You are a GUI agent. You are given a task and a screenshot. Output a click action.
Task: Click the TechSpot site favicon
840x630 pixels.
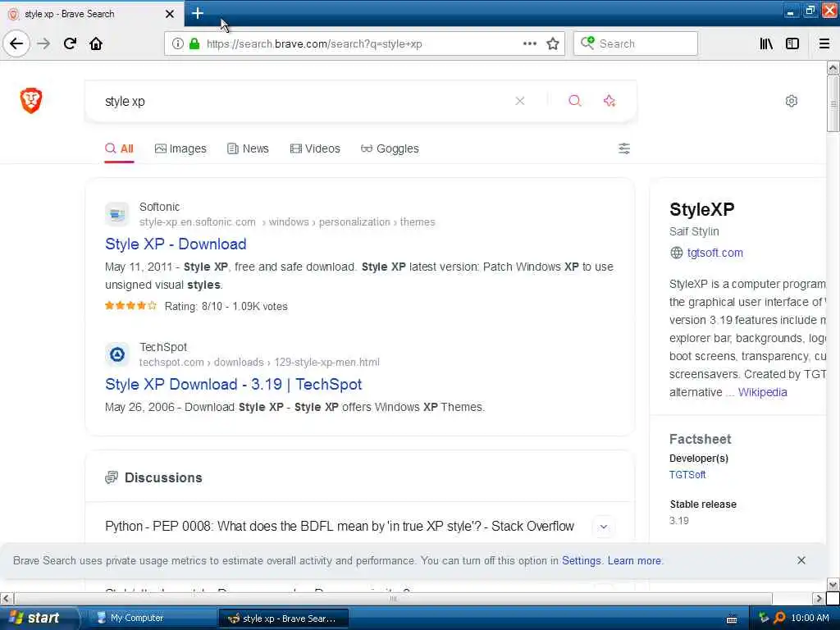tap(116, 354)
